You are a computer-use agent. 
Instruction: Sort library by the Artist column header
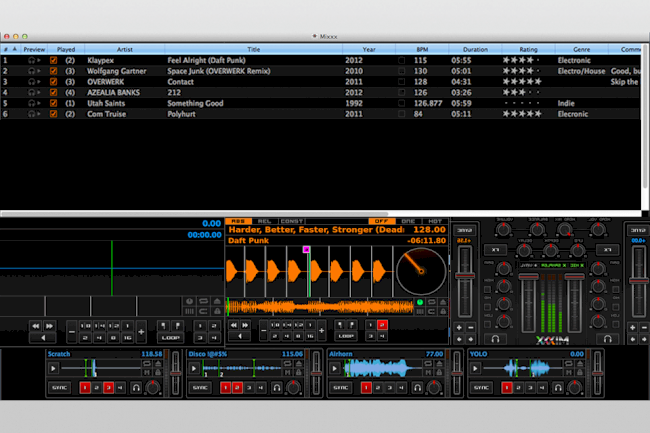click(x=124, y=48)
